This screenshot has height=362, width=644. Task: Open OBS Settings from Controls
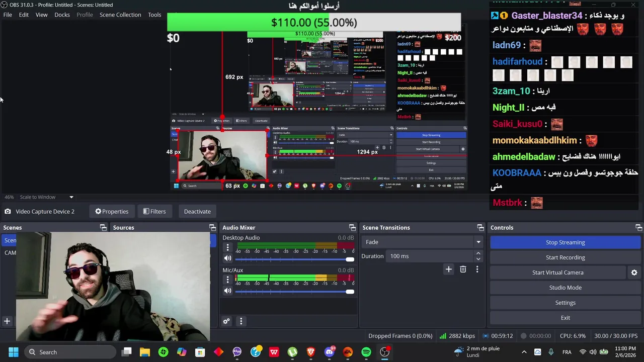[x=565, y=303]
